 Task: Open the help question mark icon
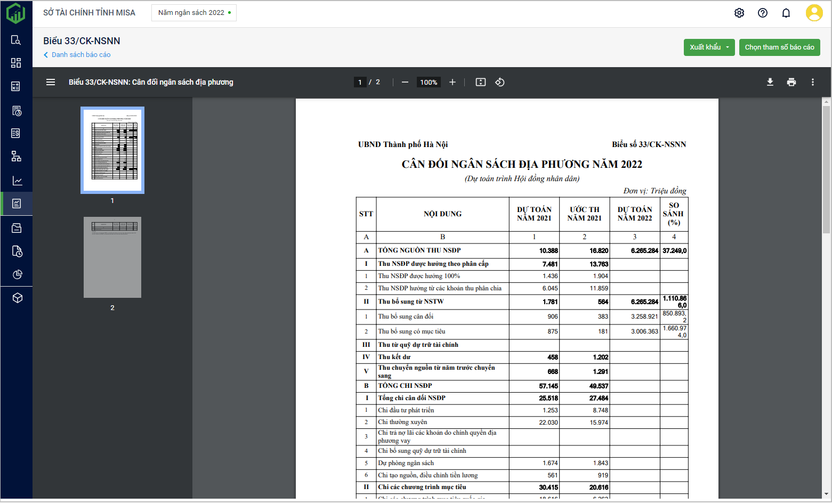pos(762,13)
